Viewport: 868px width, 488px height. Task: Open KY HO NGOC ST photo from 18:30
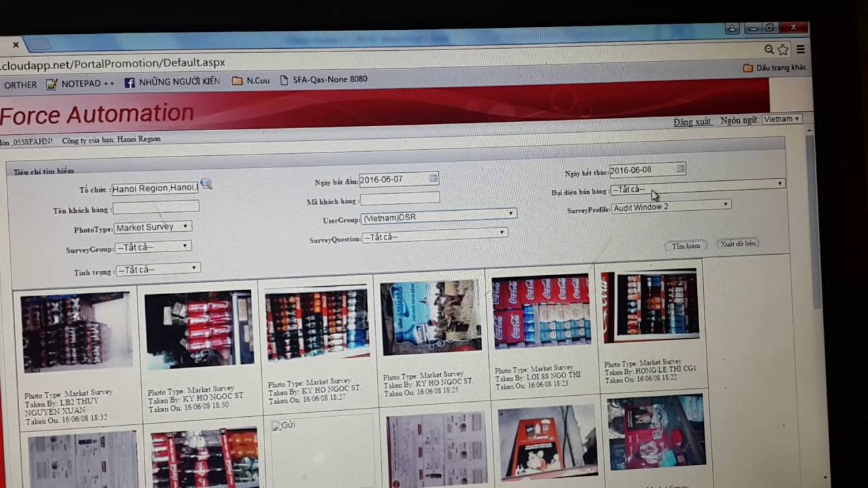(199, 329)
